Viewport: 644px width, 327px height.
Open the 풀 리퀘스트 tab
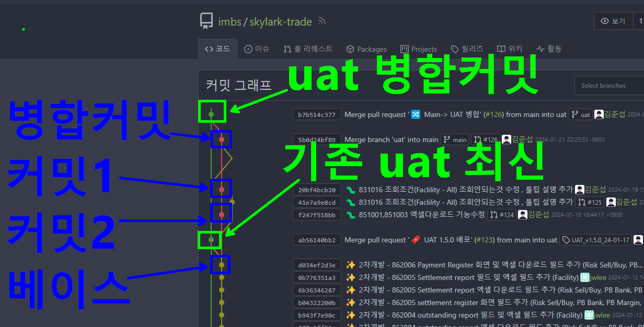308,49
